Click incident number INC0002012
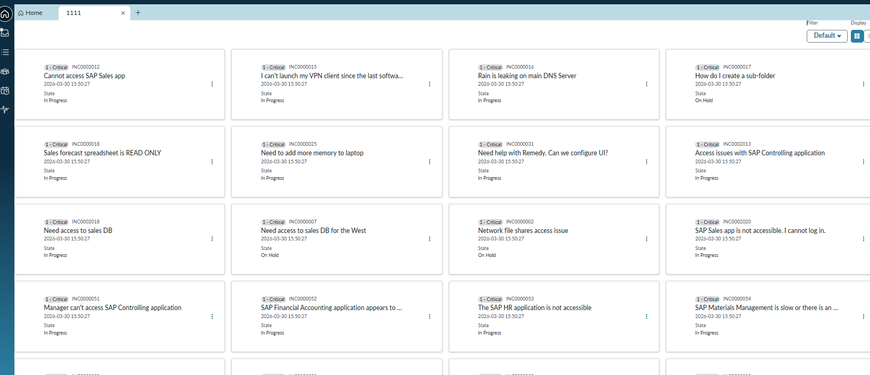The image size is (870, 375). pos(86,67)
